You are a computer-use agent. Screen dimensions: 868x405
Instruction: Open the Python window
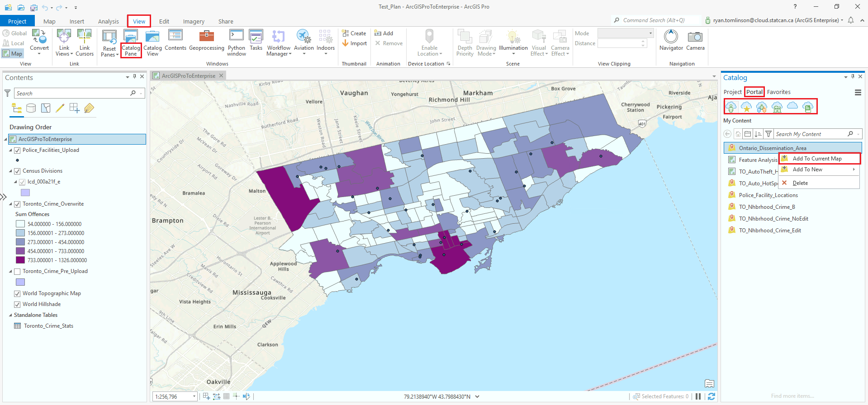point(237,43)
